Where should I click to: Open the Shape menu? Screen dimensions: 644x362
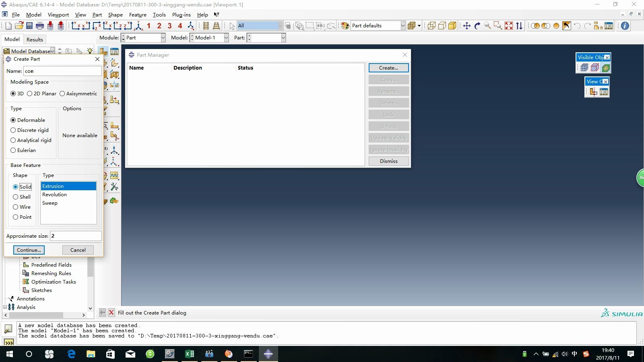coord(115,14)
